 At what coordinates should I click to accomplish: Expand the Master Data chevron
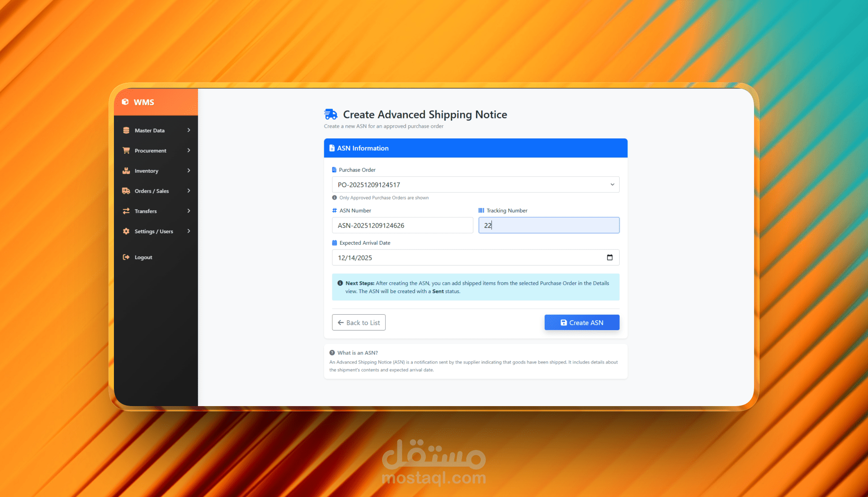pos(189,130)
